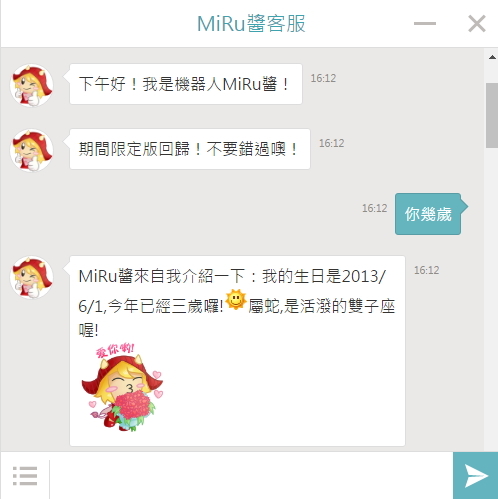This screenshot has height=499, width=498.
Task: Click MiRu avatar beside the 下午好 greeting
Action: coord(32,85)
